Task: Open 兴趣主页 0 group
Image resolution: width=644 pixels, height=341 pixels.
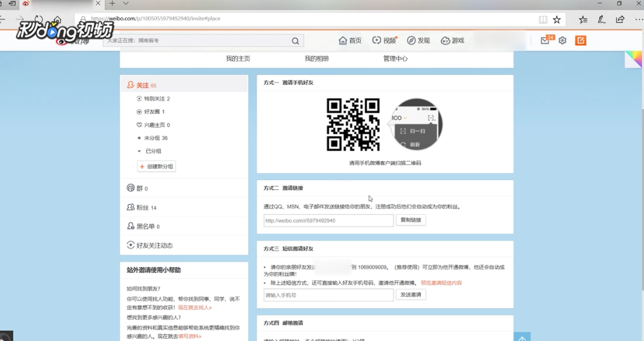Action: click(x=153, y=125)
